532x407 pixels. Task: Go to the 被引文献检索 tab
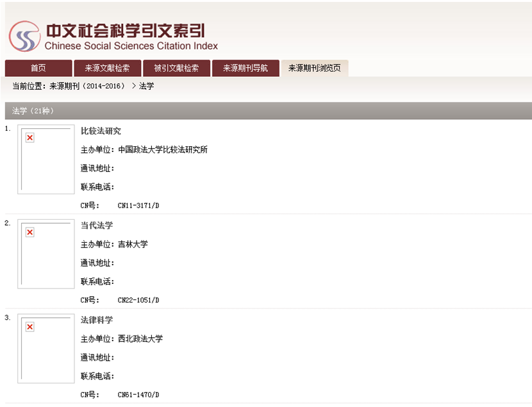[176, 69]
